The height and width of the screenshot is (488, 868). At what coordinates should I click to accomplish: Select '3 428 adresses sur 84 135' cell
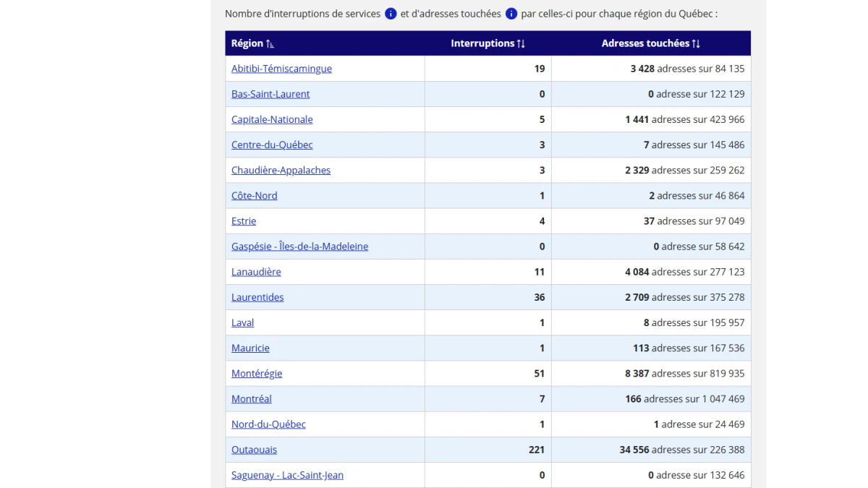pyautogui.click(x=651, y=69)
